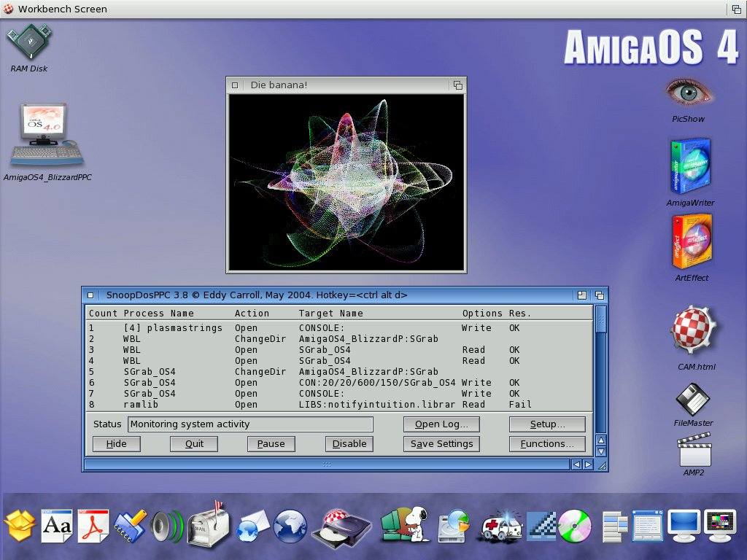Image resolution: width=747 pixels, height=560 pixels.
Task: Click the SnoopDos window depth gadget
Action: pyautogui.click(x=600, y=295)
